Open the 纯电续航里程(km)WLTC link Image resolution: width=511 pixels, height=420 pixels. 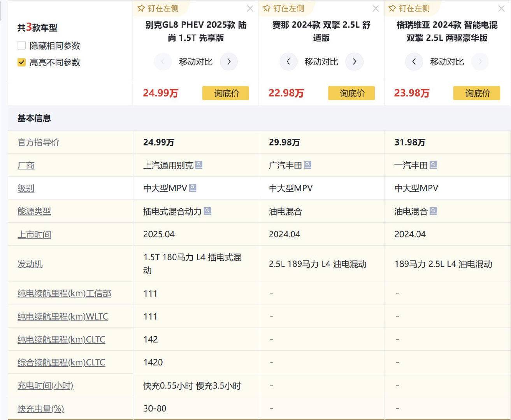[x=63, y=317]
